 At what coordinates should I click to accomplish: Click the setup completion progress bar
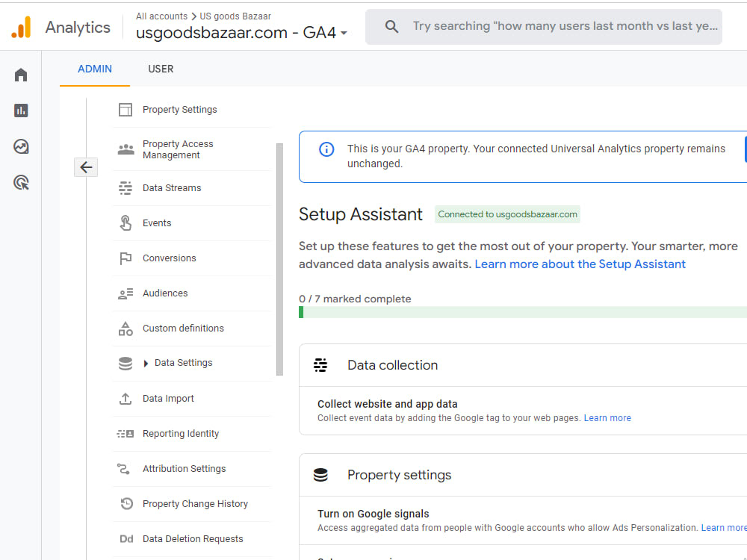(523, 312)
